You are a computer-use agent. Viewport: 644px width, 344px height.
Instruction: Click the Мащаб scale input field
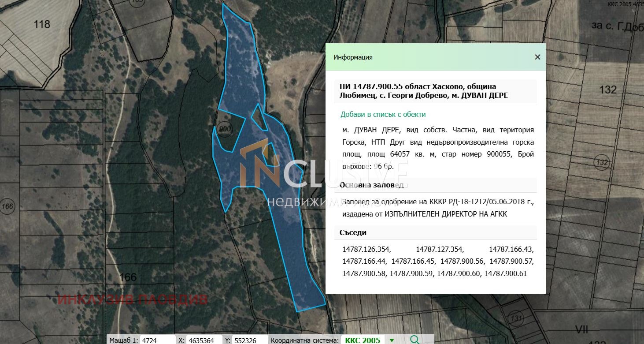[x=157, y=340]
